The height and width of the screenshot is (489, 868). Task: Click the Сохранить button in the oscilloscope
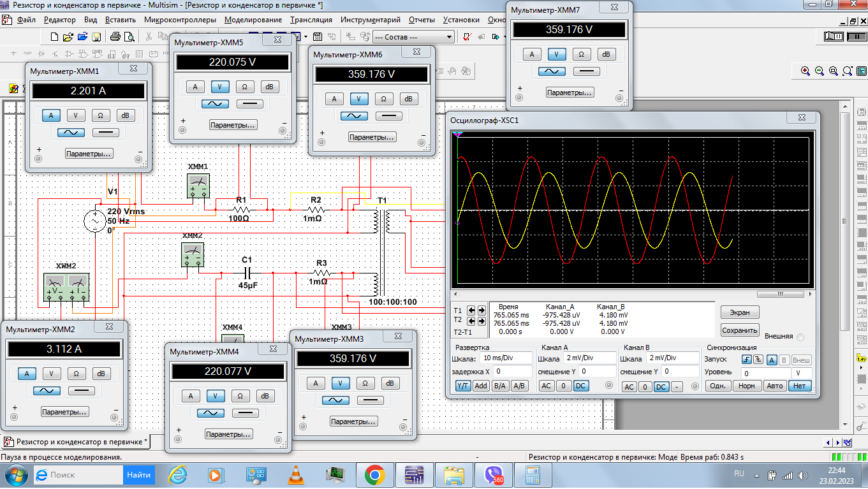click(x=740, y=330)
